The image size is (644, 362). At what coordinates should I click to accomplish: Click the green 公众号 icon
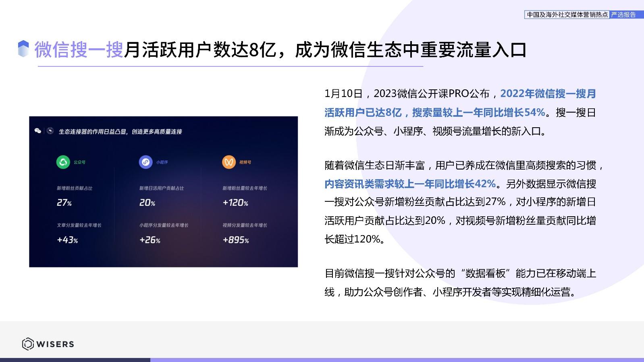click(63, 162)
